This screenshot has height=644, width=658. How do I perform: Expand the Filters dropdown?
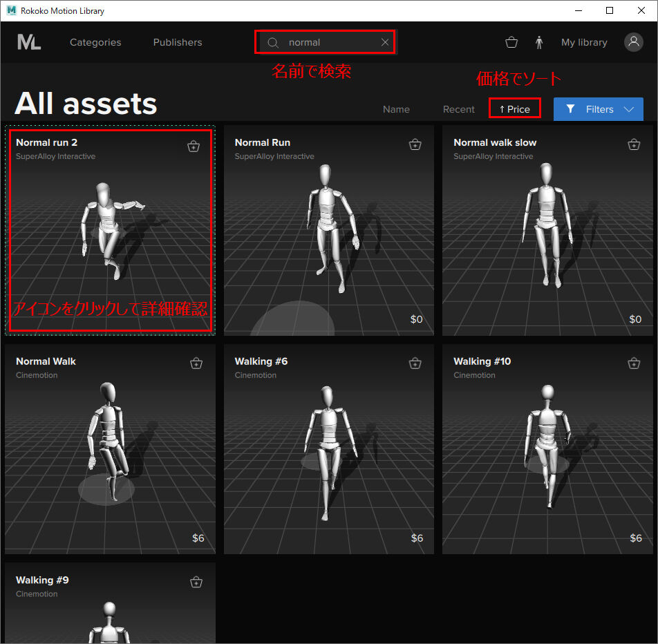(598, 108)
